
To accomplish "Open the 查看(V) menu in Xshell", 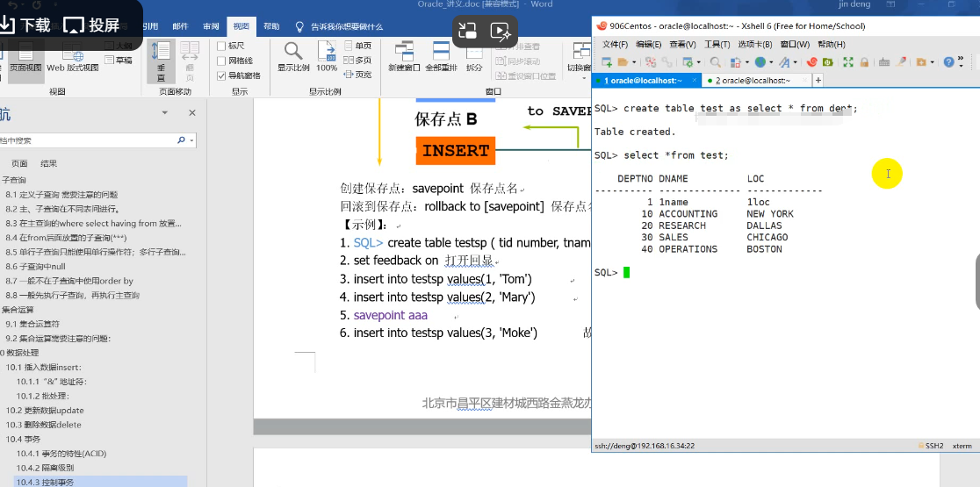I will (682, 45).
